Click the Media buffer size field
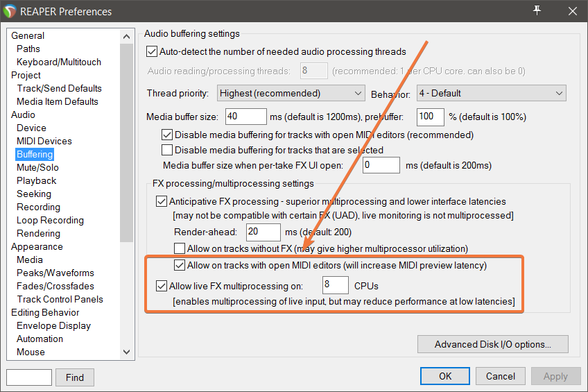The width and height of the screenshot is (588, 392). pyautogui.click(x=246, y=117)
